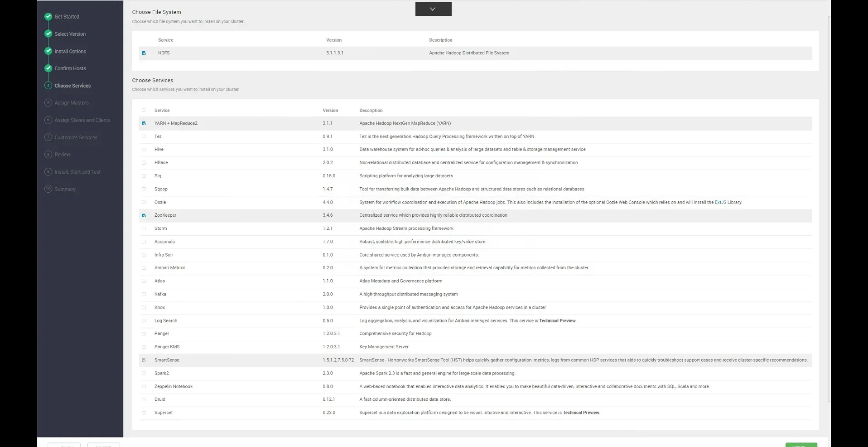Click the Select Version step checkmark icon
The image size is (868, 447).
[48, 34]
